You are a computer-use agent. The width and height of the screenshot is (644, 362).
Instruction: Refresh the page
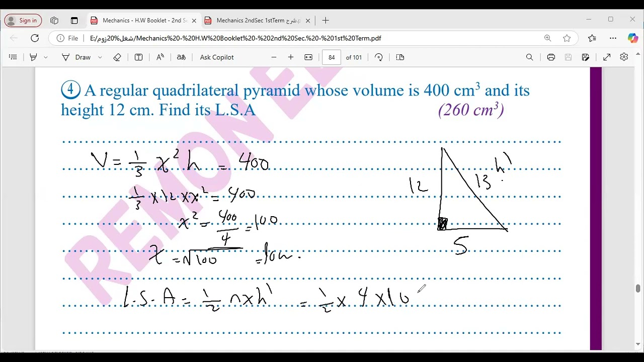35,38
